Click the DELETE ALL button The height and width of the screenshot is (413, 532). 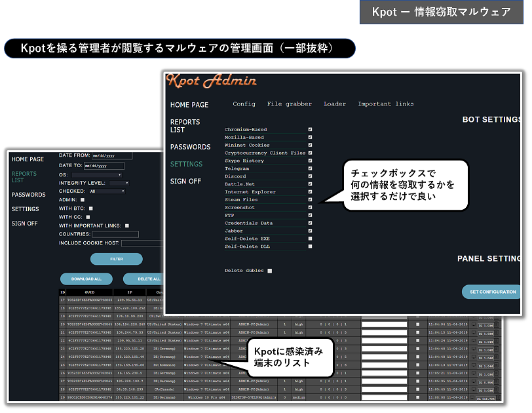143,279
